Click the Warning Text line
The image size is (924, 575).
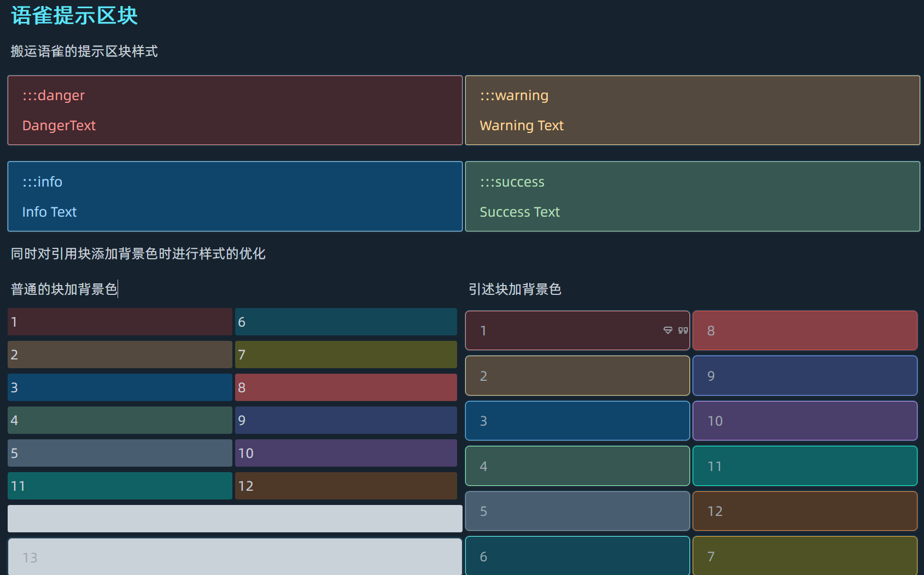pos(522,126)
